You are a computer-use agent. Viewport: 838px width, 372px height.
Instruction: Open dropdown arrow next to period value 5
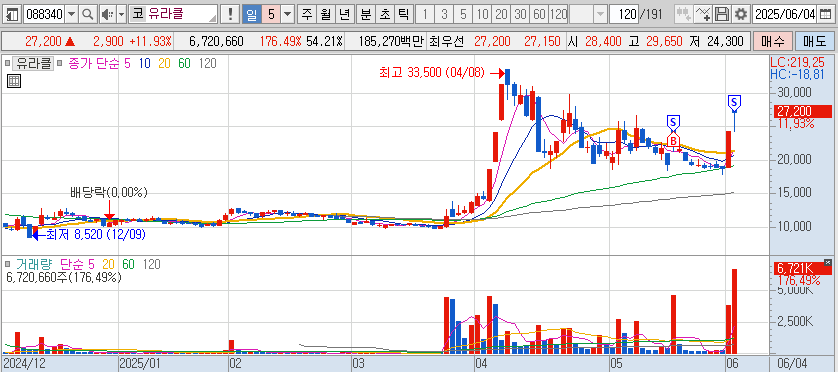click(288, 14)
